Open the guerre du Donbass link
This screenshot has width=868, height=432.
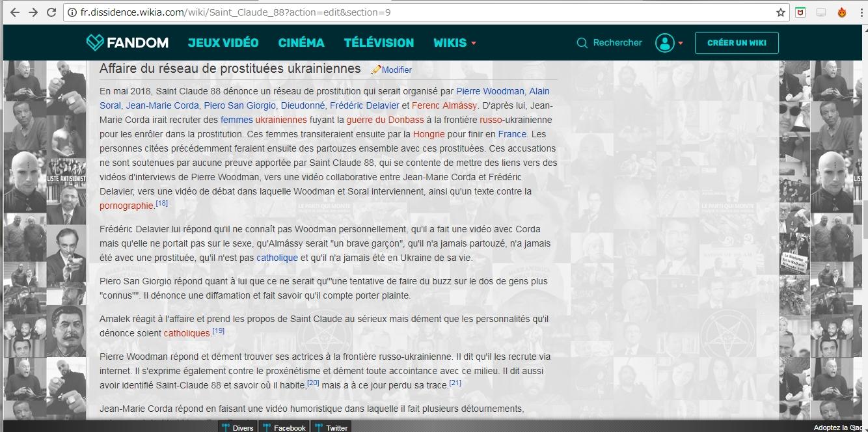[x=385, y=120]
